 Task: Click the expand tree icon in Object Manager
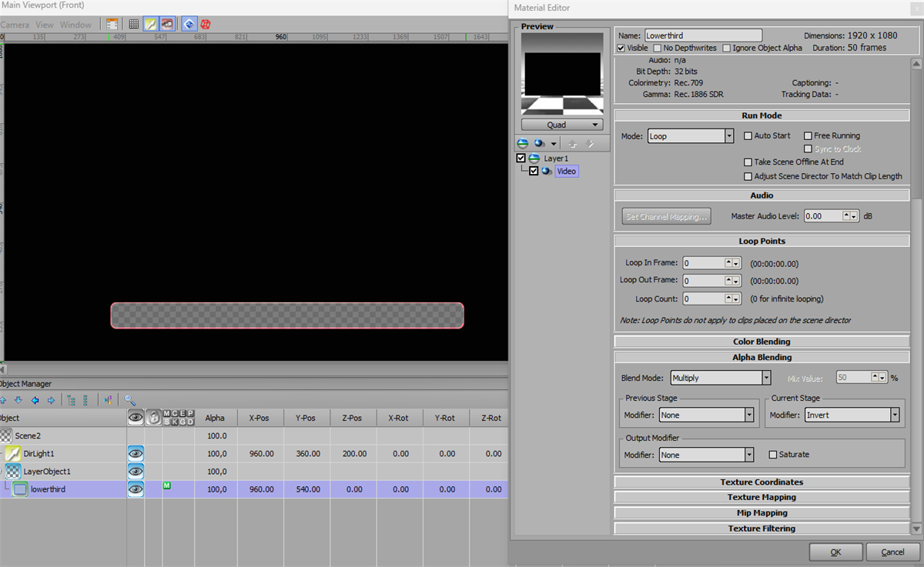(71, 400)
